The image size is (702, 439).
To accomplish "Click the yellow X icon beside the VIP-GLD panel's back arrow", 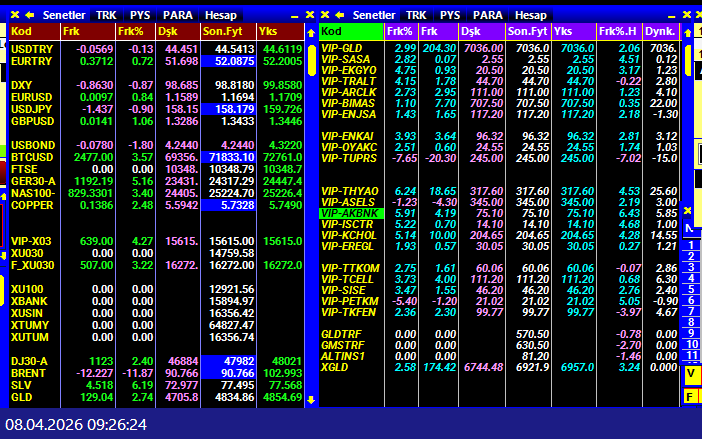I will coord(325,15).
